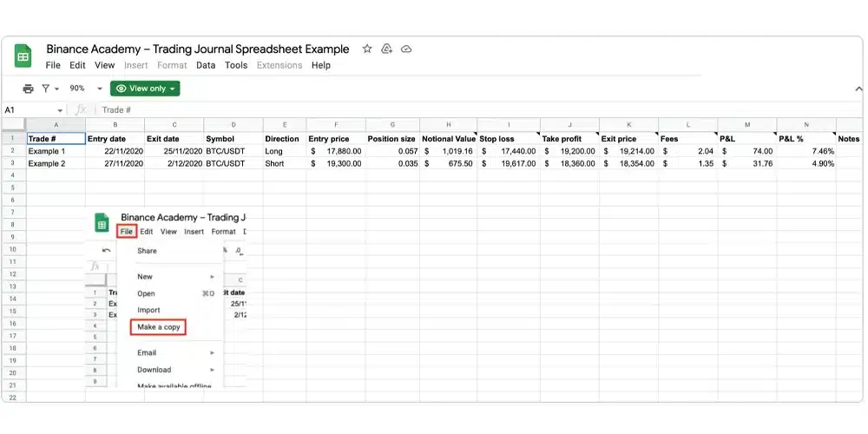Select the 'Fees' header cell

pyautogui.click(x=688, y=139)
